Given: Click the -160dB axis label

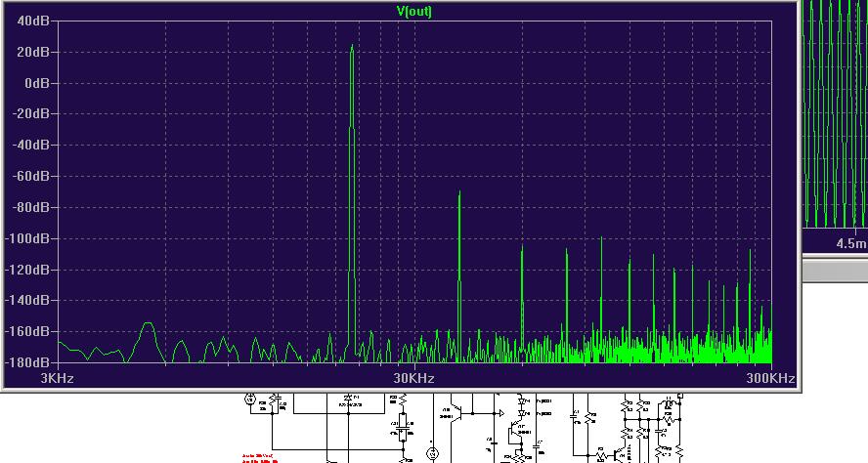Looking at the screenshot, I should (x=27, y=331).
